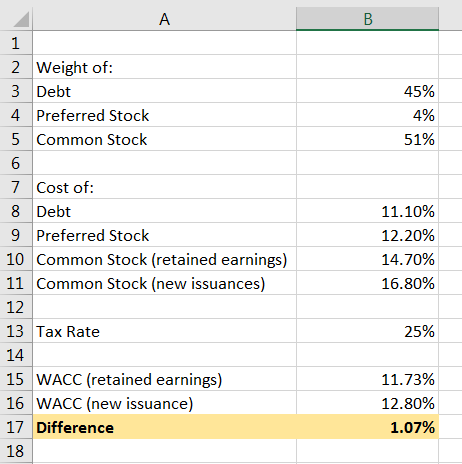
Task: Click the Preferred Stock cost 12.20% cell
Action: pos(367,235)
